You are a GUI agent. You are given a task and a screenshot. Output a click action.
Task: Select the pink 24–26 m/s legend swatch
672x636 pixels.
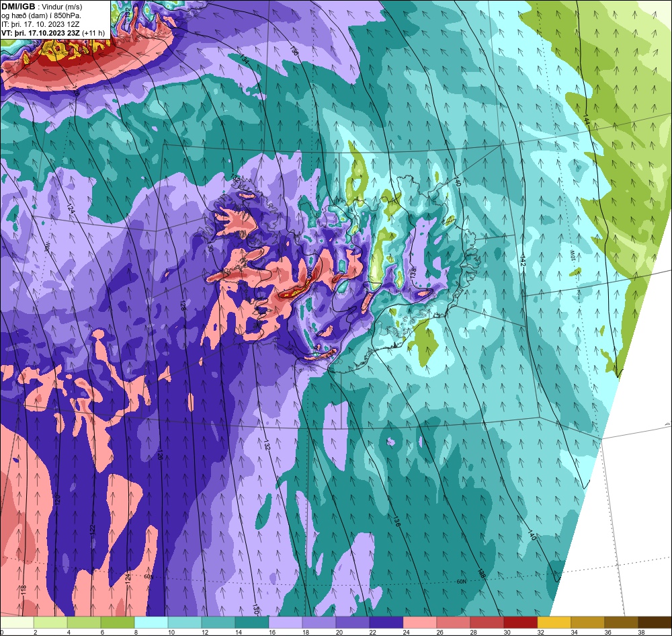(419, 623)
